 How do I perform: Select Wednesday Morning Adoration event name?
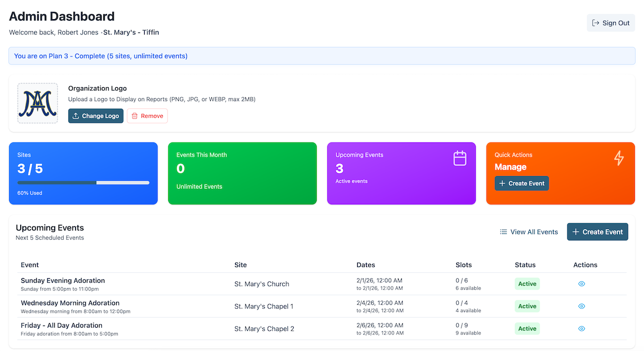coord(69,303)
